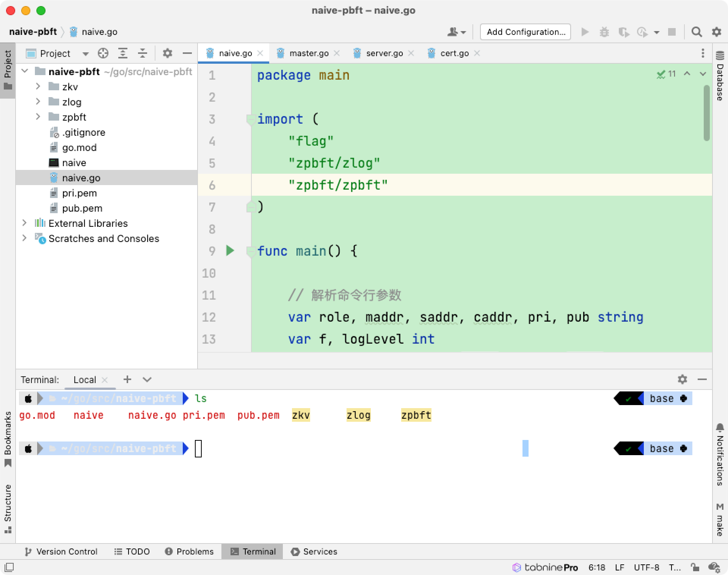Toggle the Bookmarks tool window
728x575 pixels.
(8, 439)
